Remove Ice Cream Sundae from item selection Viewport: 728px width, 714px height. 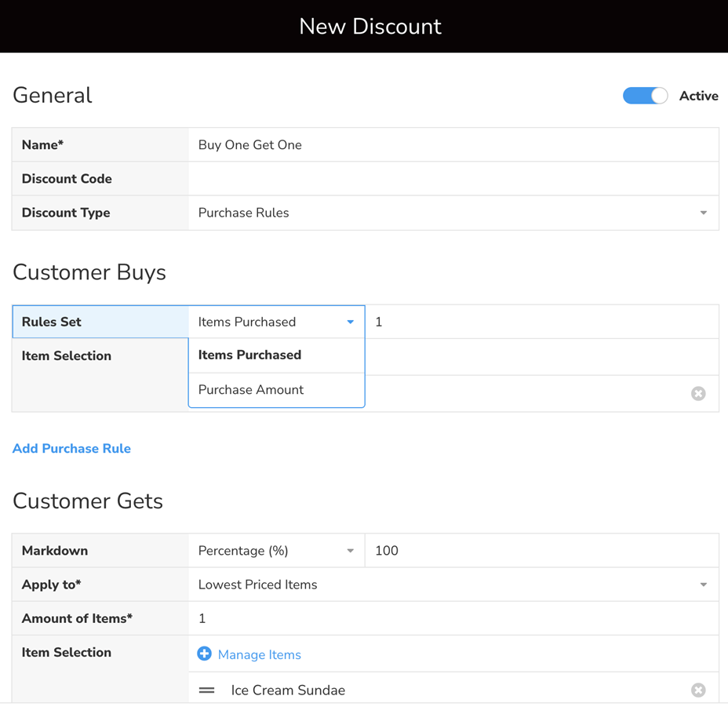pos(698,690)
